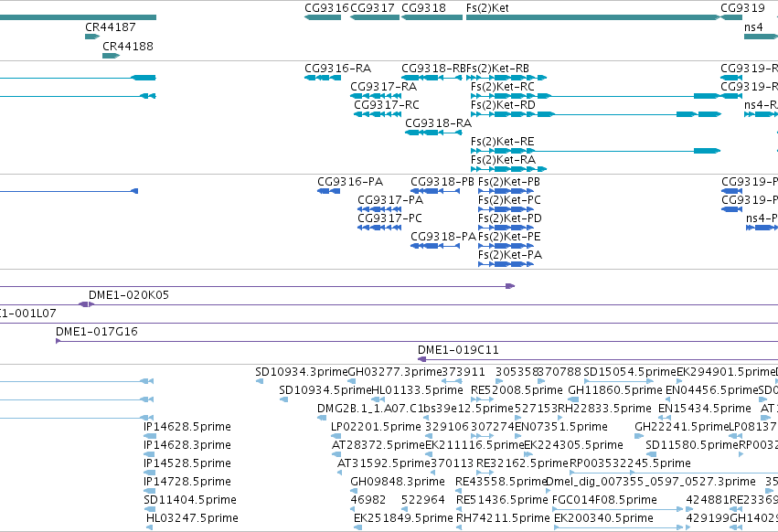The image size is (778, 532).
Task: Select the CG9317 gene feature
Action: [x=375, y=17]
